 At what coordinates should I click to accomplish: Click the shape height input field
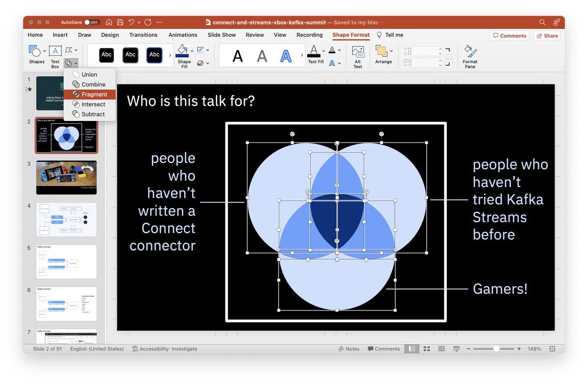tap(424, 51)
